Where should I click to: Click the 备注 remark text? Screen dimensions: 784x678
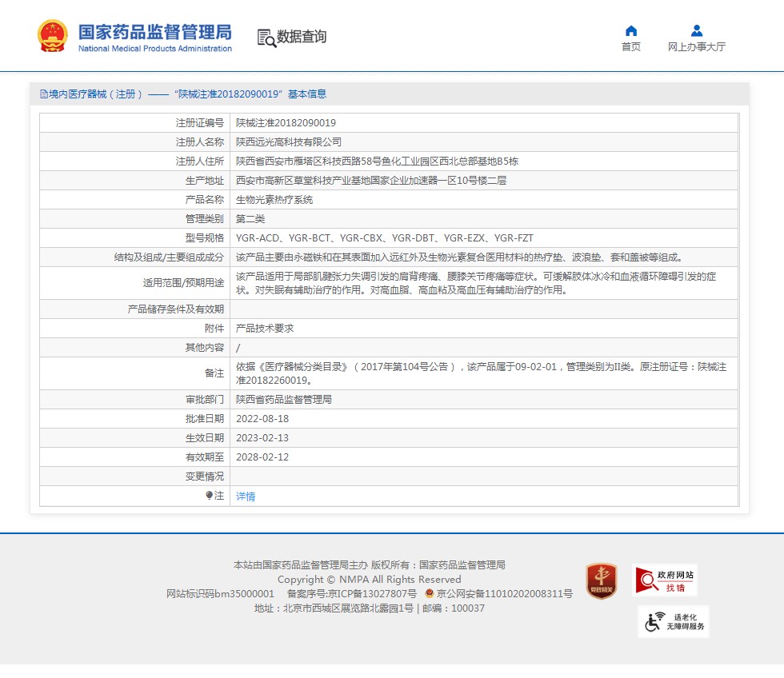481,373
